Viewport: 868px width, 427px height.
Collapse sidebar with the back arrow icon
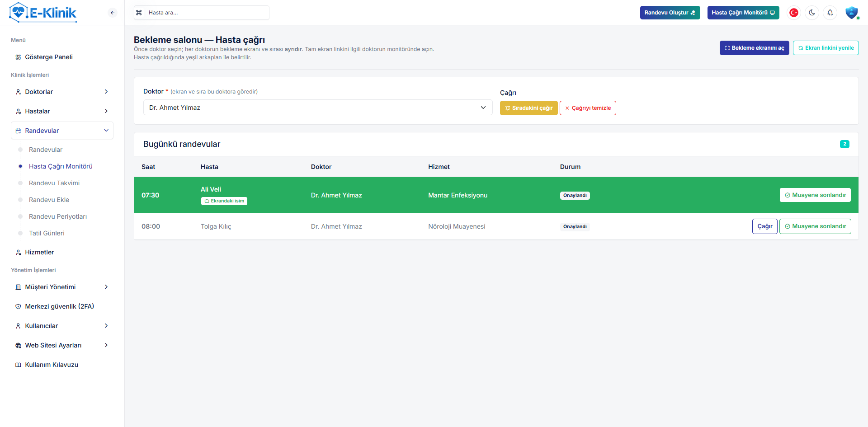coord(113,13)
